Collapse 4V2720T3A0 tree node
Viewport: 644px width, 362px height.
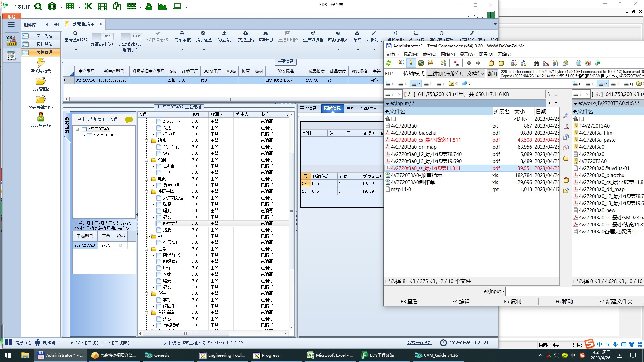[x=77, y=129]
